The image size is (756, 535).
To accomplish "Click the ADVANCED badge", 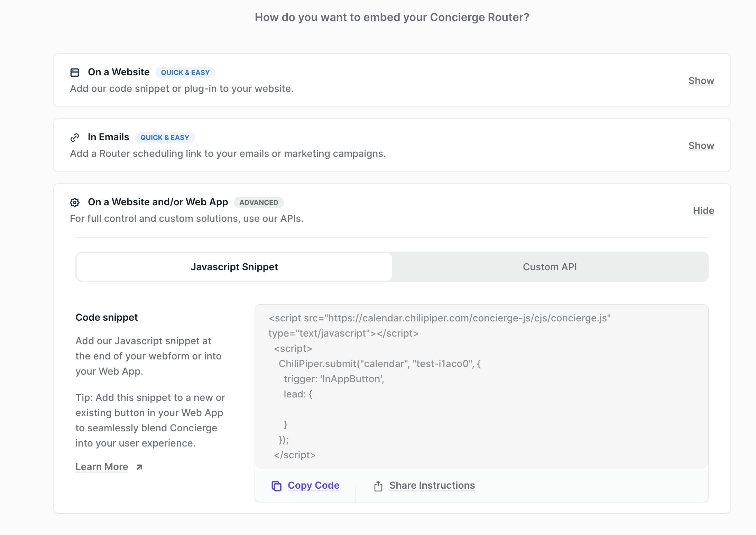I will [259, 203].
